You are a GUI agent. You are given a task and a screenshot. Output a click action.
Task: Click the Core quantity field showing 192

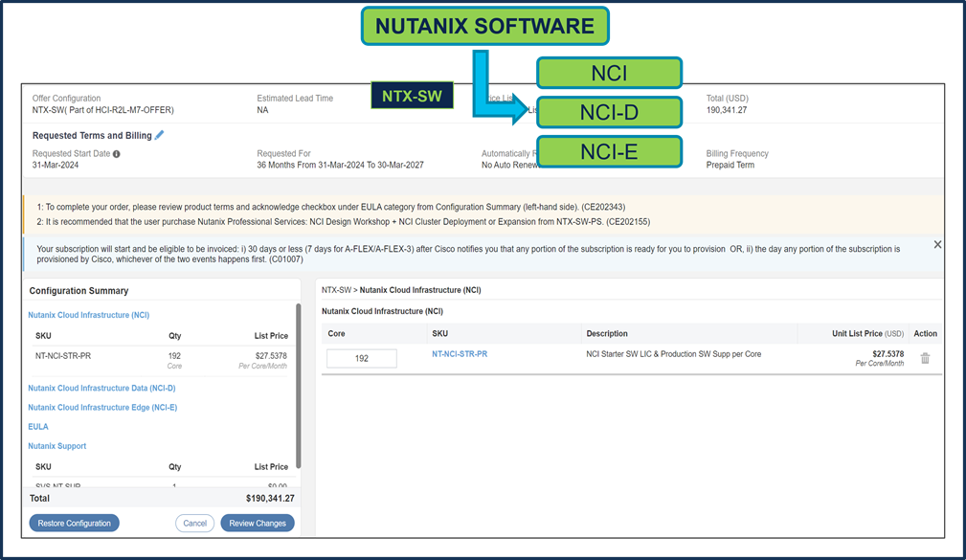point(362,358)
